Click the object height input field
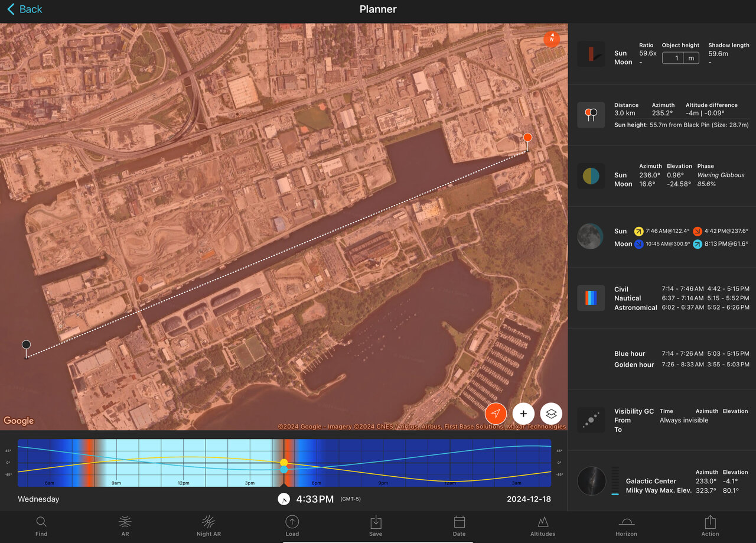This screenshot has width=756, height=543. (x=673, y=58)
